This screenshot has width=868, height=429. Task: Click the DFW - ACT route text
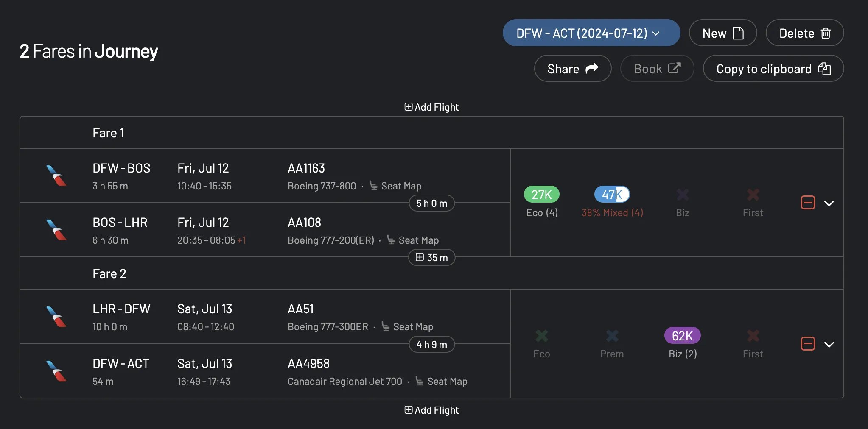[x=121, y=364]
